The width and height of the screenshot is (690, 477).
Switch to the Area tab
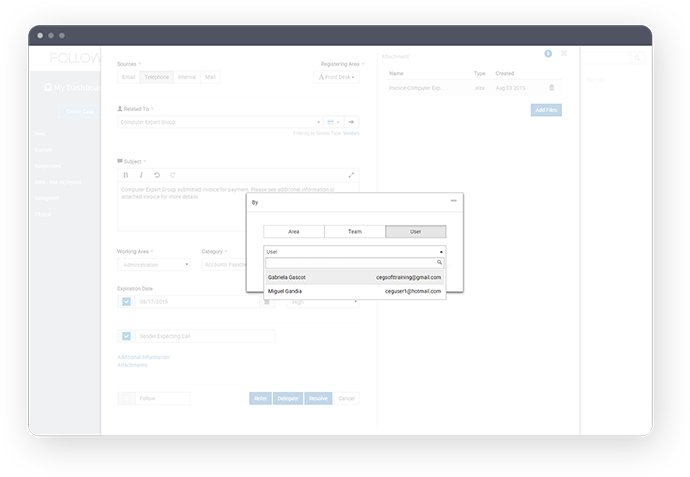point(294,231)
